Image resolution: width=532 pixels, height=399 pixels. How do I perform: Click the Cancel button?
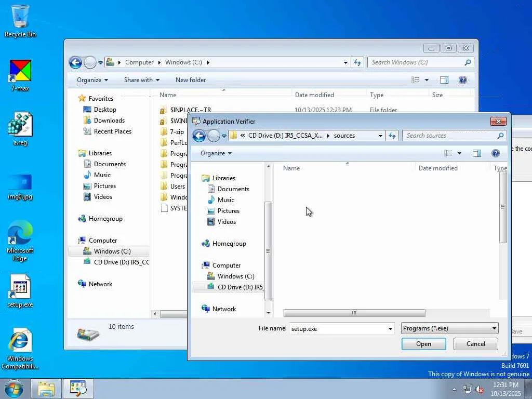[476, 344]
